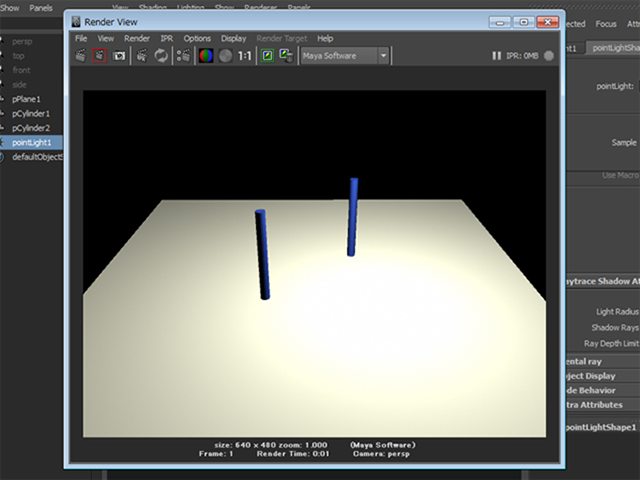Image resolution: width=640 pixels, height=480 pixels.
Task: Remove the kept image with the trash icon
Action: (x=286, y=56)
